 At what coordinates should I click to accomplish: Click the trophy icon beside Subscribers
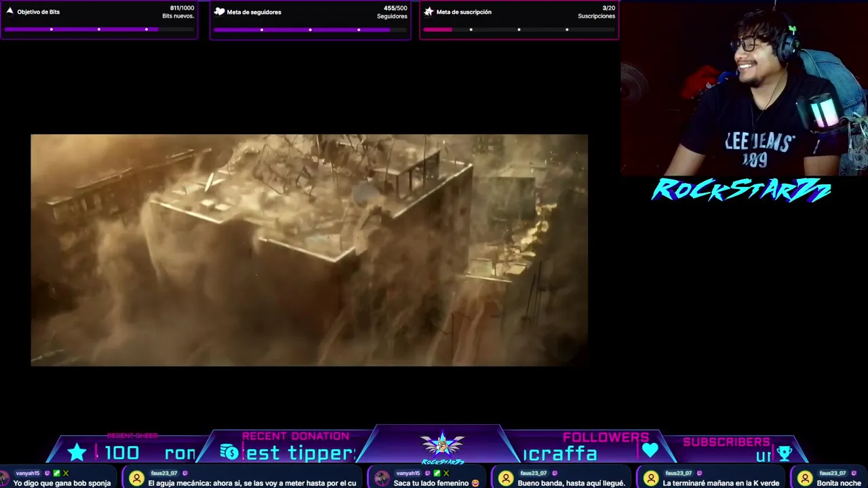pyautogui.click(x=785, y=453)
